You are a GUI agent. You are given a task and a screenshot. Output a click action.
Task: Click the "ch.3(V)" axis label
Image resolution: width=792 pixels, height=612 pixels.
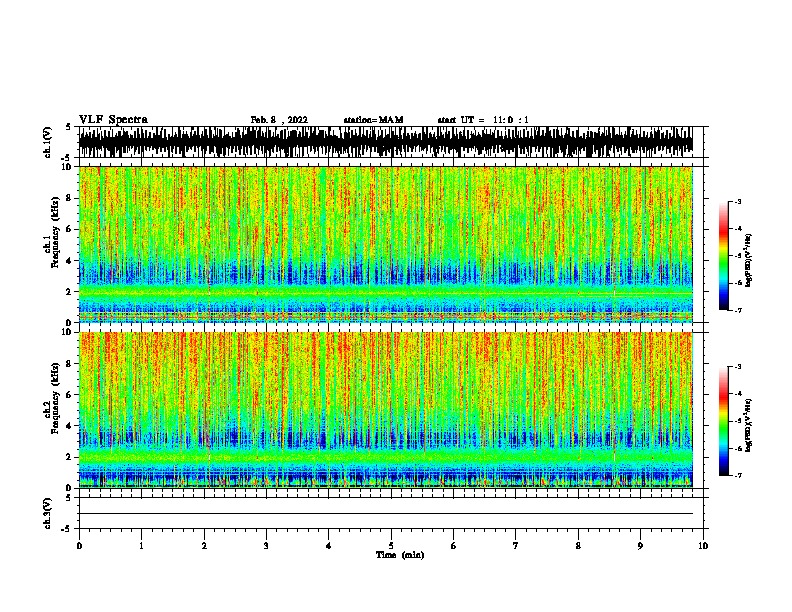48,513
